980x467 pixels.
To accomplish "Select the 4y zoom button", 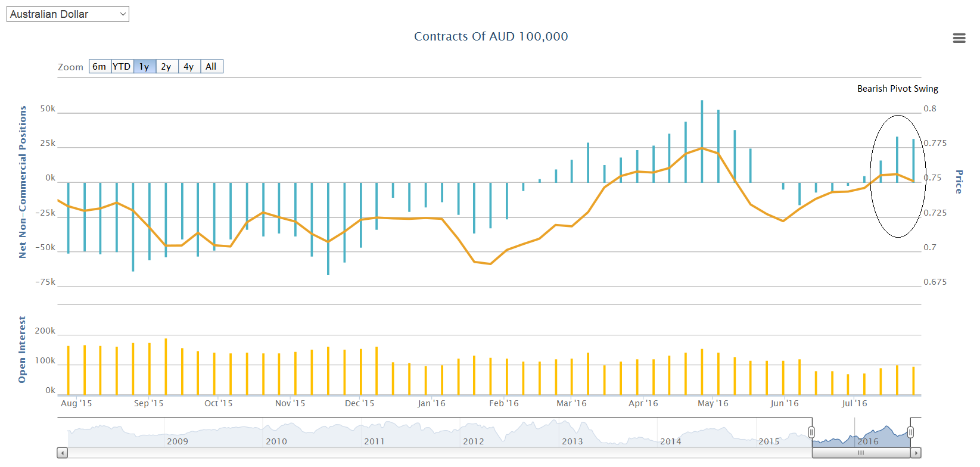I will tap(189, 67).
